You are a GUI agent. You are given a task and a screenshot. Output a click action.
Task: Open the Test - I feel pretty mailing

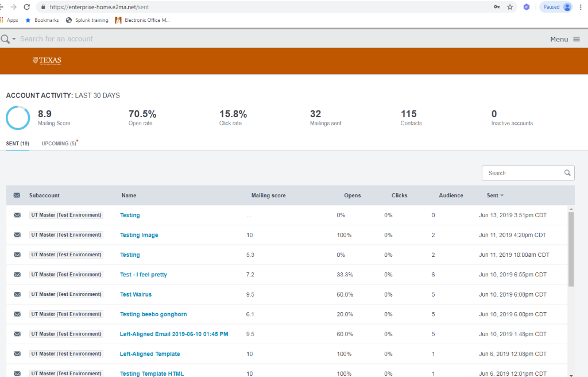(144, 275)
